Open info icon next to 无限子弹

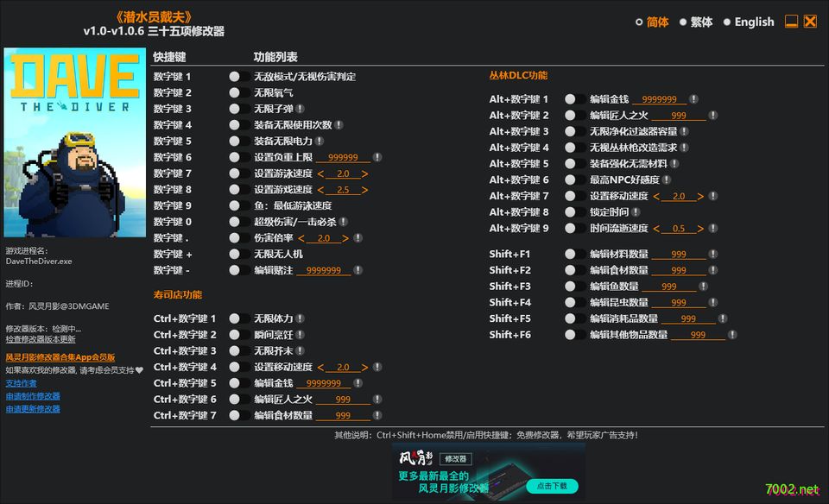coord(300,109)
